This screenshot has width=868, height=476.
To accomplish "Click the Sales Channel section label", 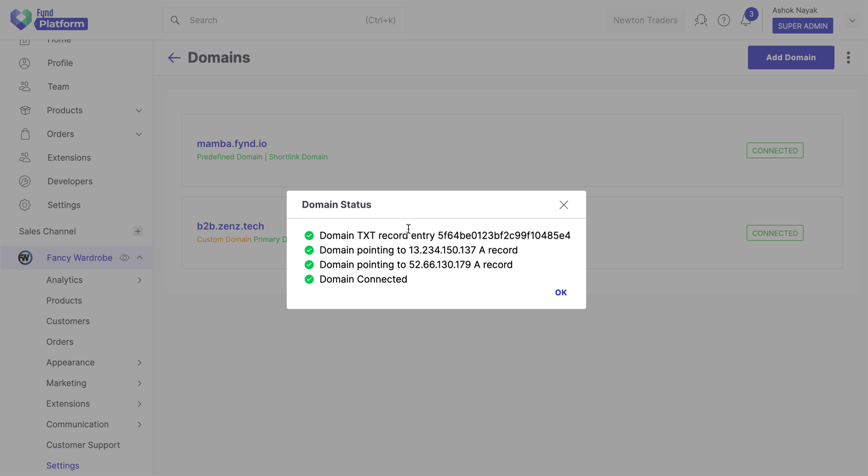I will point(47,231).
